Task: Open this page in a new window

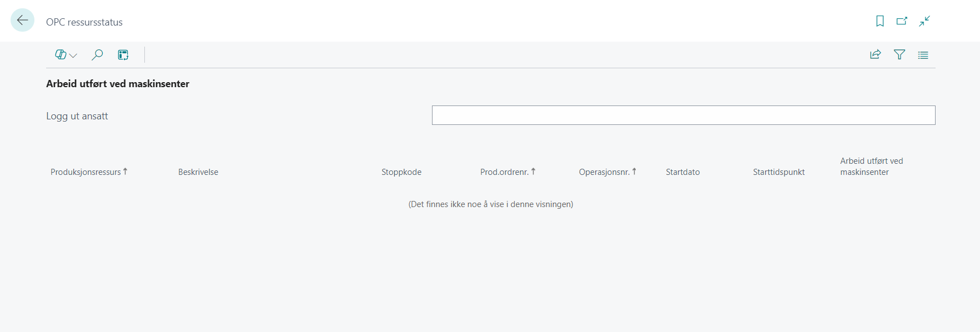Action: [902, 21]
